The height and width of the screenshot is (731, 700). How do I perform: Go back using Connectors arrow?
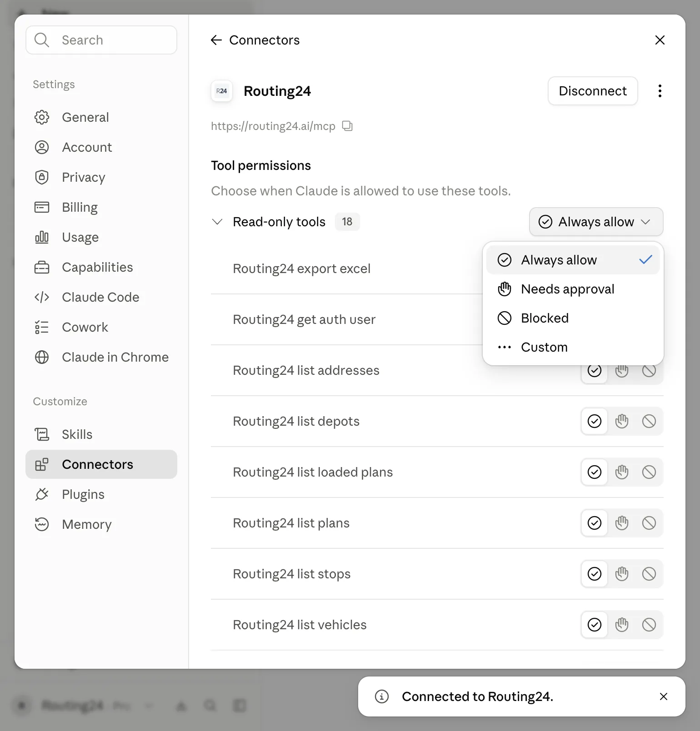pyautogui.click(x=216, y=40)
